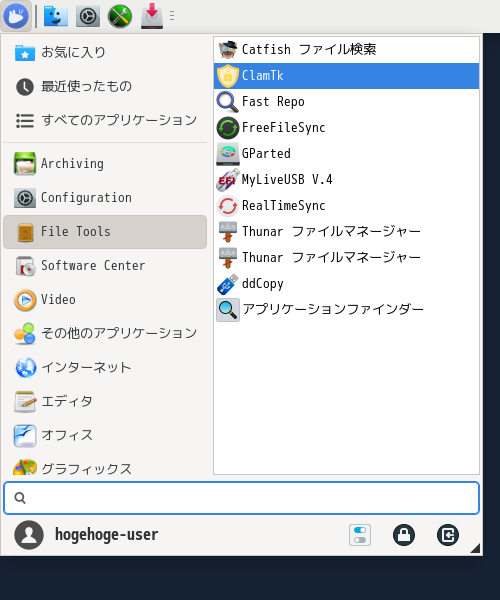This screenshot has height=600, width=500.
Task: Show お気に入り favorites
Action: click(x=105, y=52)
